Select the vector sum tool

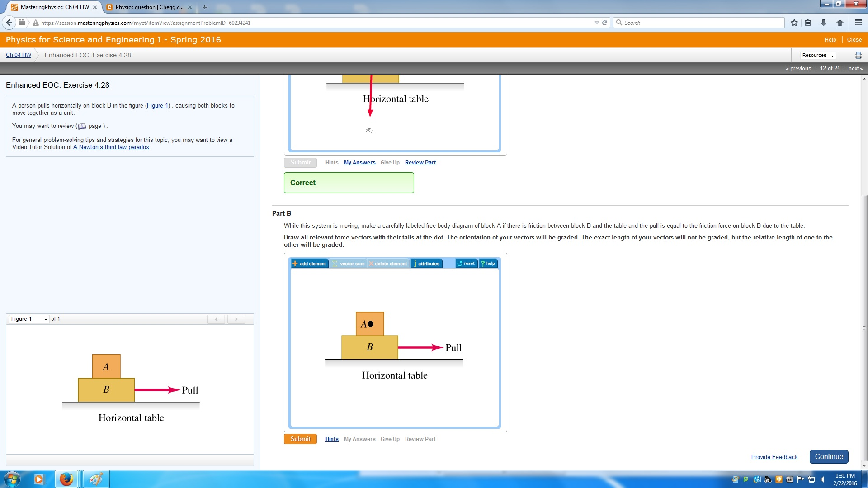click(x=348, y=263)
